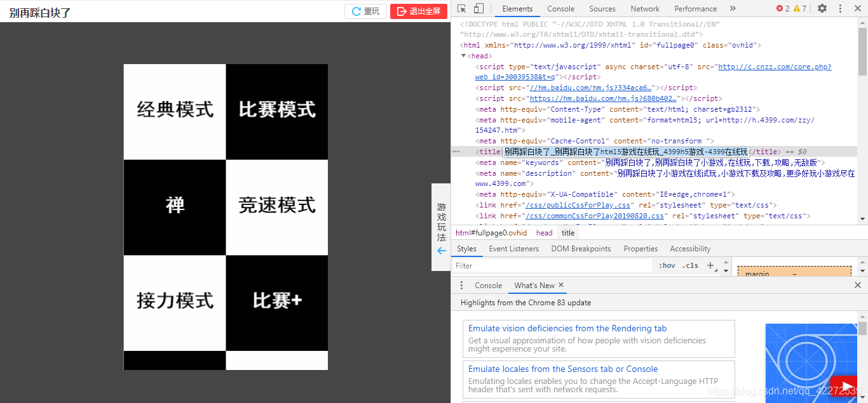Viewport: 868px width, 403px height.
Task: Open the Properties tab
Action: pos(641,249)
